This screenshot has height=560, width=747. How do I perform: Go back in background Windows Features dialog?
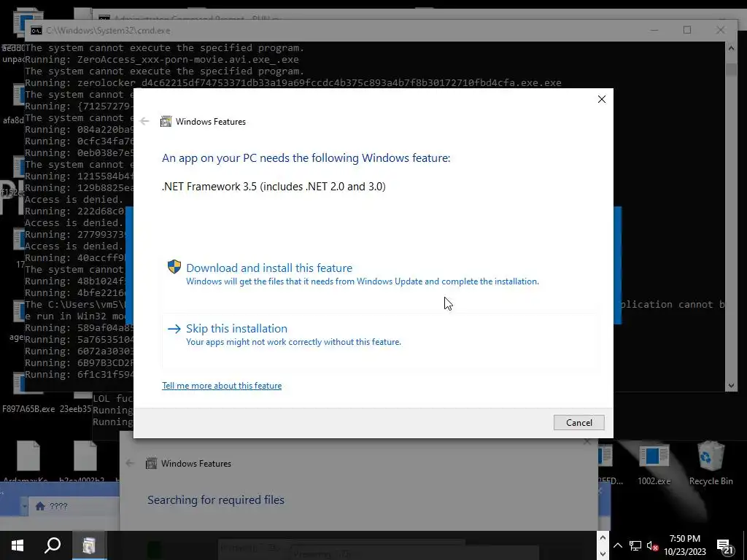coord(130,463)
